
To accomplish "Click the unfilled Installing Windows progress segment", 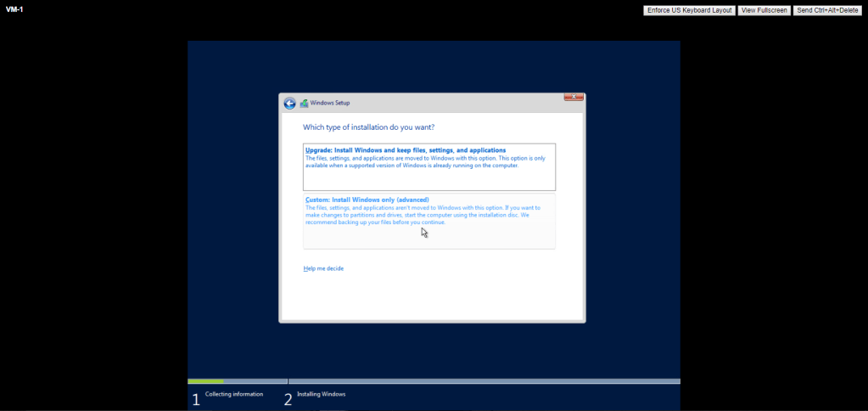I will coord(484,381).
